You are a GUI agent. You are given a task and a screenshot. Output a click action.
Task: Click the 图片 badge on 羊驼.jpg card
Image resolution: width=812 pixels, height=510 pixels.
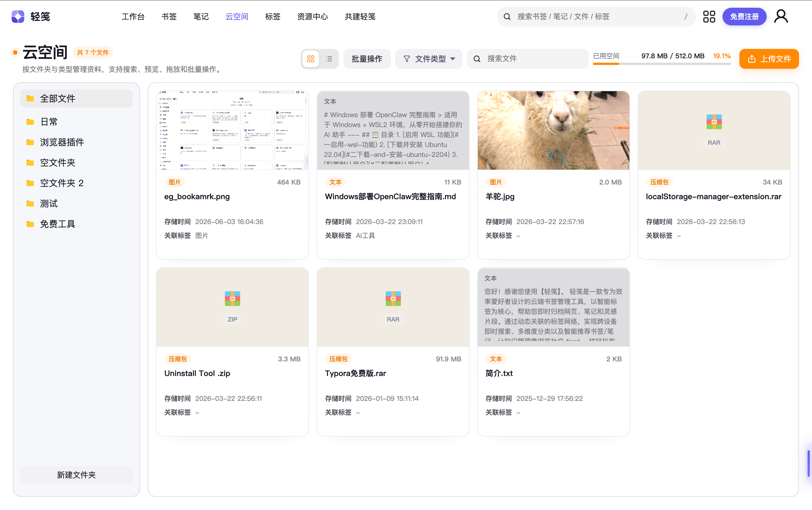pos(496,182)
